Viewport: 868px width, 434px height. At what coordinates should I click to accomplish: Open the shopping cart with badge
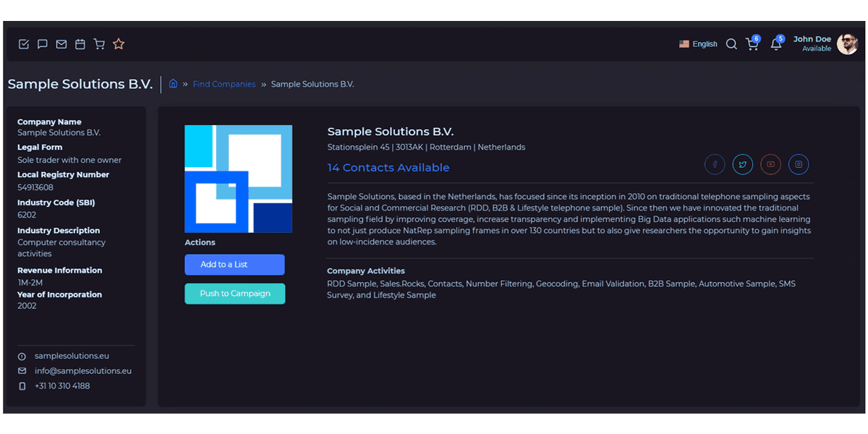[752, 44]
